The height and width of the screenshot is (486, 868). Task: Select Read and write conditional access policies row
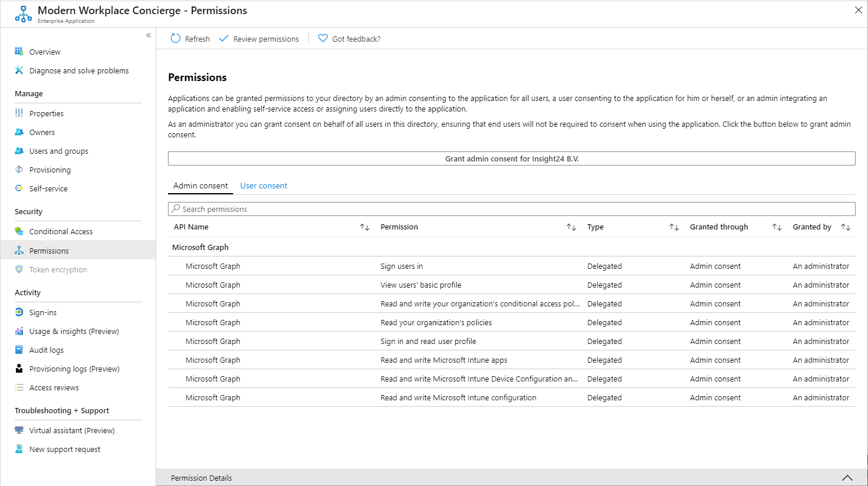pos(512,303)
